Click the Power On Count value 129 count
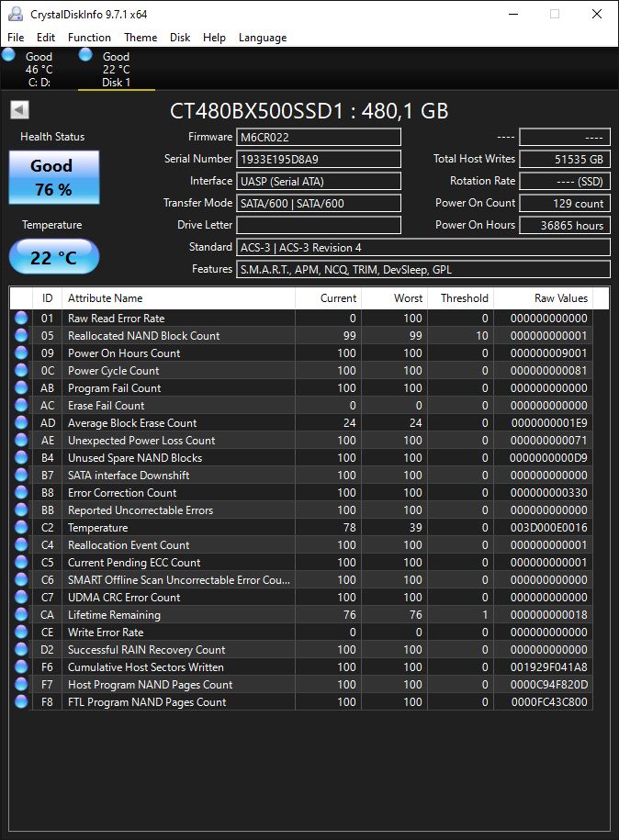Image resolution: width=619 pixels, height=840 pixels. click(565, 203)
